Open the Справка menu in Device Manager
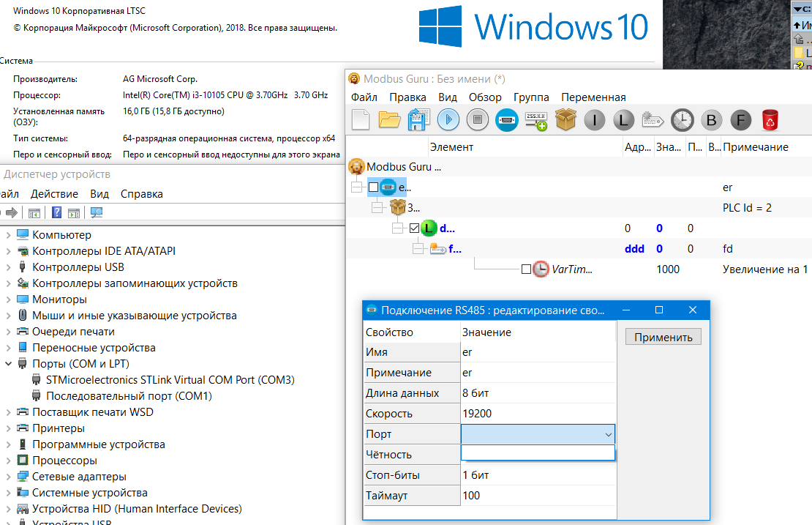Viewport: 812px width, 525px height. point(142,194)
